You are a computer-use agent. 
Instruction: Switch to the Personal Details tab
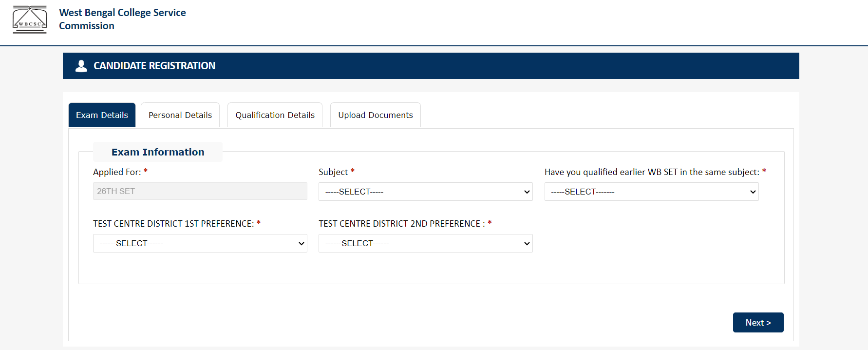tap(180, 115)
